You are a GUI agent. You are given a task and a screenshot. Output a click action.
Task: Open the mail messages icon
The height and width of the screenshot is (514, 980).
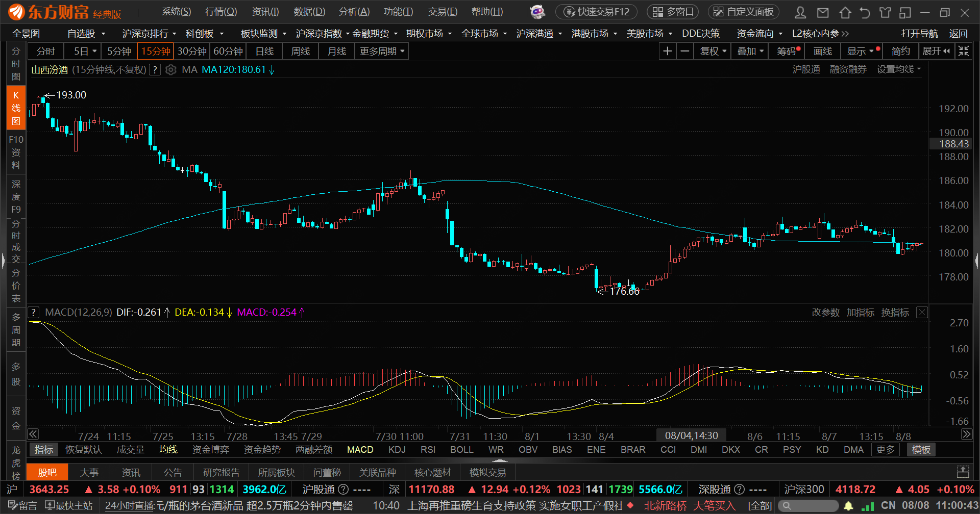tap(823, 12)
